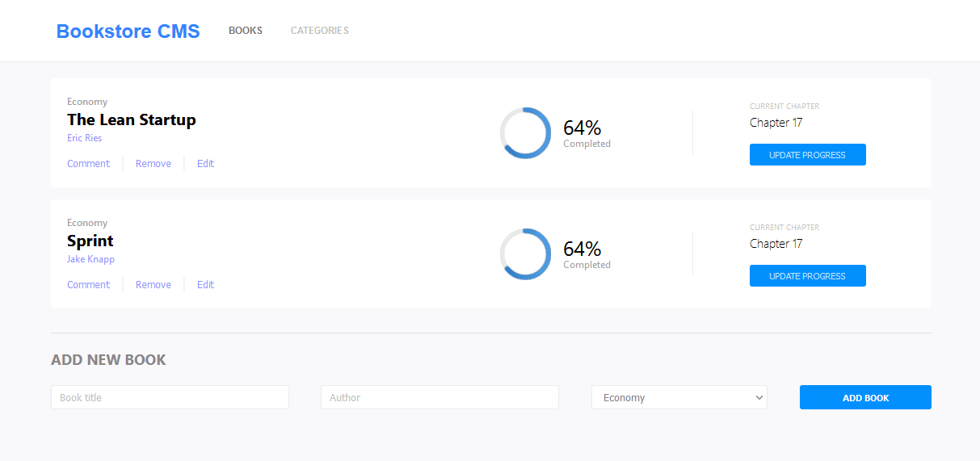Screen dimensions: 980x461
Task: Click Comment under The Lean Startup
Action: 88,164
